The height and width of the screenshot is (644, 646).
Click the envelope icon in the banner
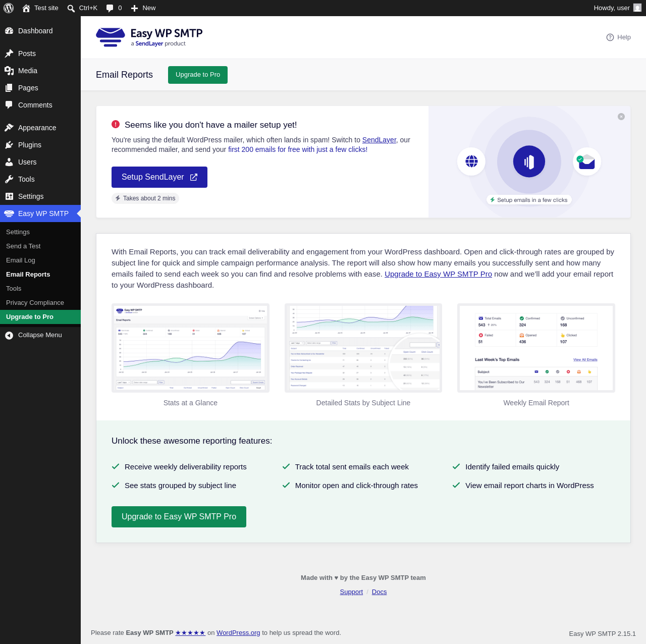[587, 162]
